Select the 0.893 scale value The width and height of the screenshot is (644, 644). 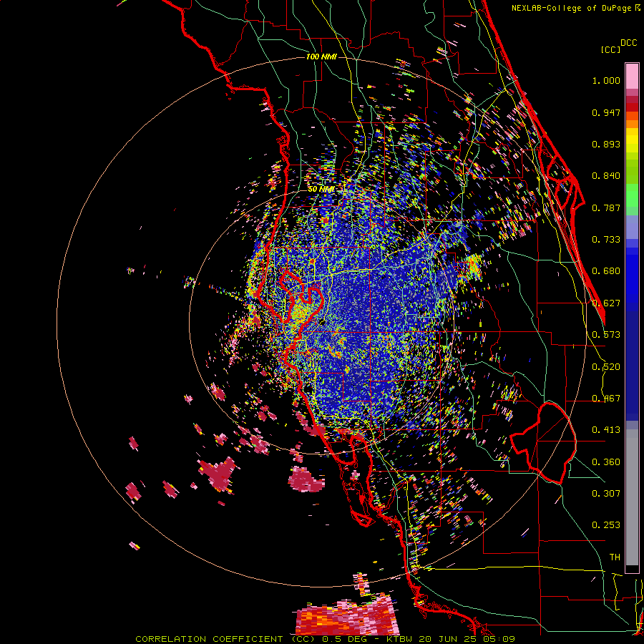[606, 144]
